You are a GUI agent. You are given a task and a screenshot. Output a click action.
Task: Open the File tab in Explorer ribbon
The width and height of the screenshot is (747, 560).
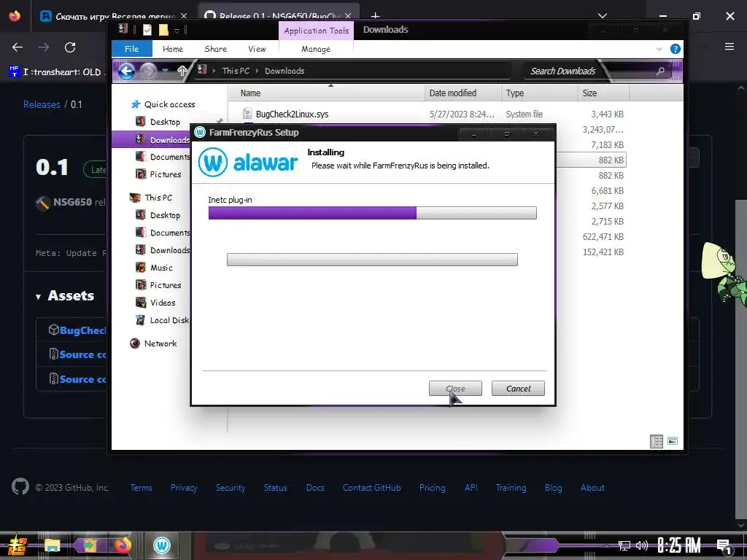(131, 49)
